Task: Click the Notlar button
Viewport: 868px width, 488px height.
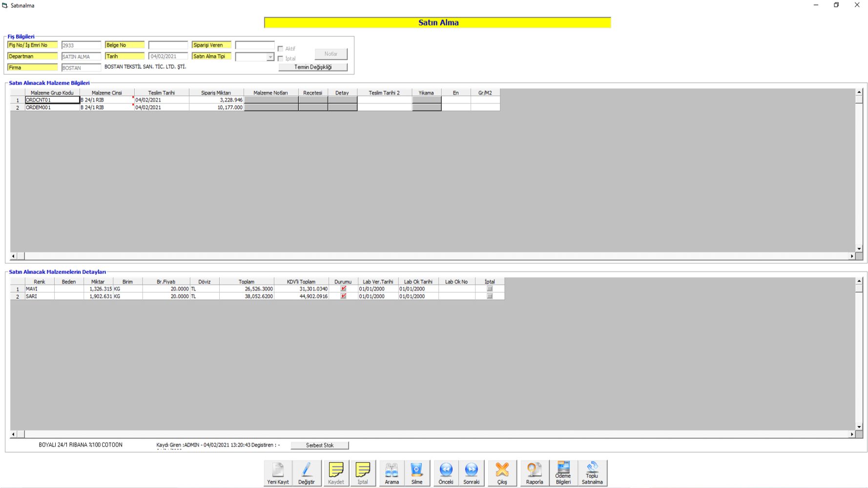Action: pyautogui.click(x=331, y=54)
